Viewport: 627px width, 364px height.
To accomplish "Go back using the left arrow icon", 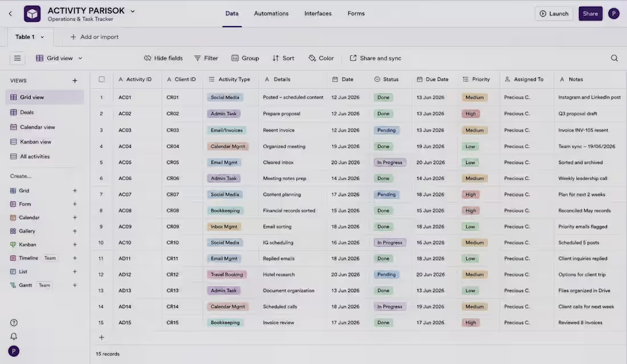I will click(x=10, y=14).
